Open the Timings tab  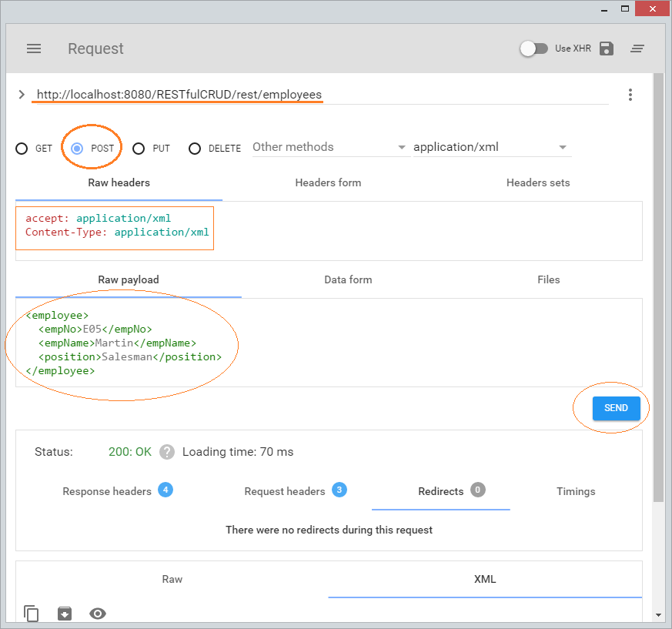(x=576, y=491)
